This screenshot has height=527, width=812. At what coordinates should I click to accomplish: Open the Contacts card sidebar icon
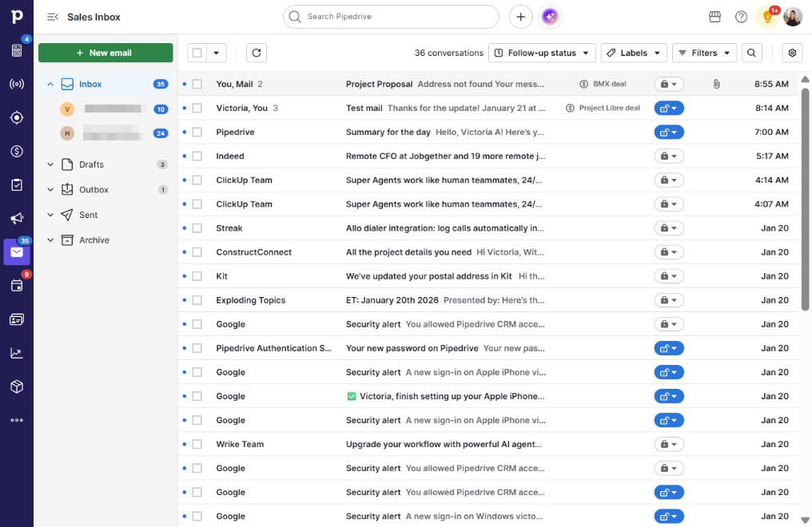point(17,319)
